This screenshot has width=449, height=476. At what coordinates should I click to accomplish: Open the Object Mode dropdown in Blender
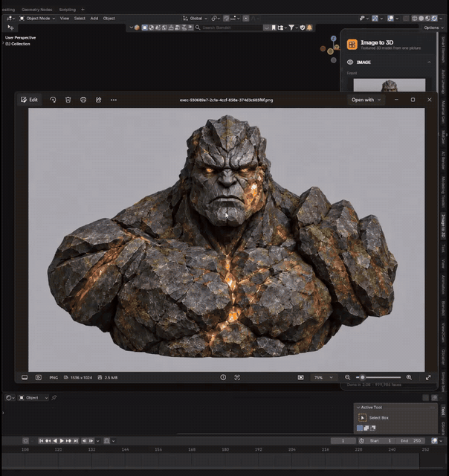click(x=37, y=18)
